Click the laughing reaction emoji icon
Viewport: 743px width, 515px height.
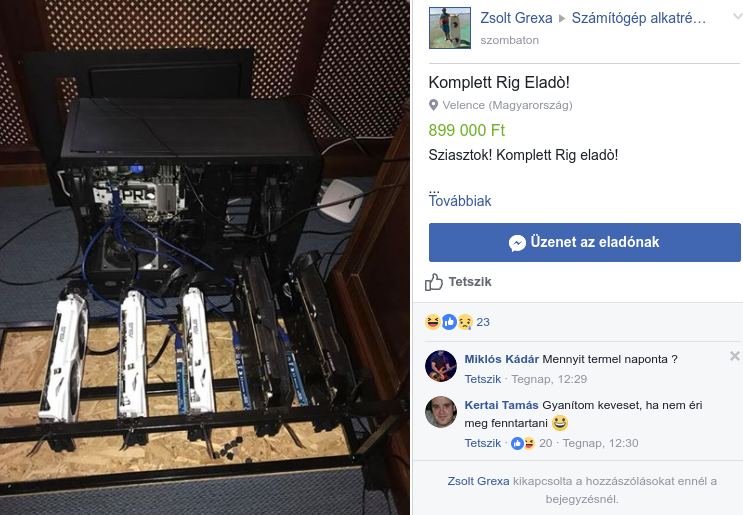433,322
